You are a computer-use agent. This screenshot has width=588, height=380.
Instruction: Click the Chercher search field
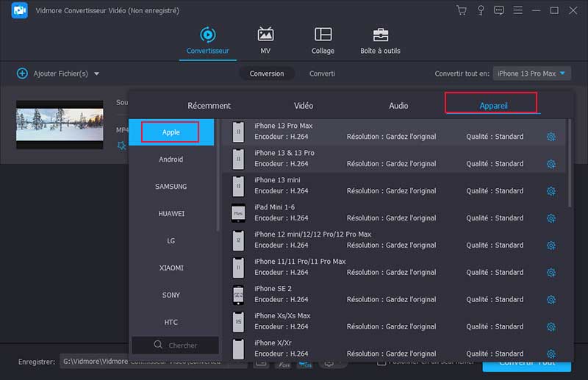tap(176, 345)
